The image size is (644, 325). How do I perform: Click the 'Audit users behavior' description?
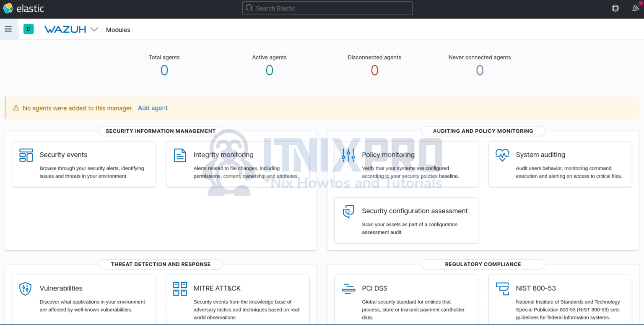tap(569, 172)
